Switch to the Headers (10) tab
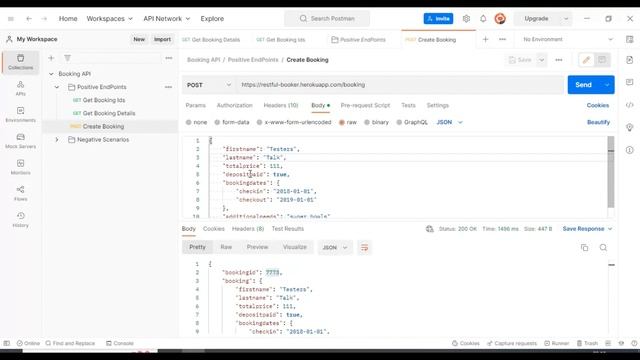640x360 pixels. tap(281, 105)
